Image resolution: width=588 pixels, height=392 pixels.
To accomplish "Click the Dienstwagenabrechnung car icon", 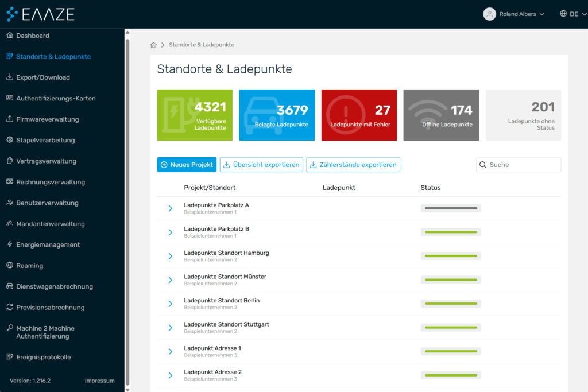I will [10, 286].
